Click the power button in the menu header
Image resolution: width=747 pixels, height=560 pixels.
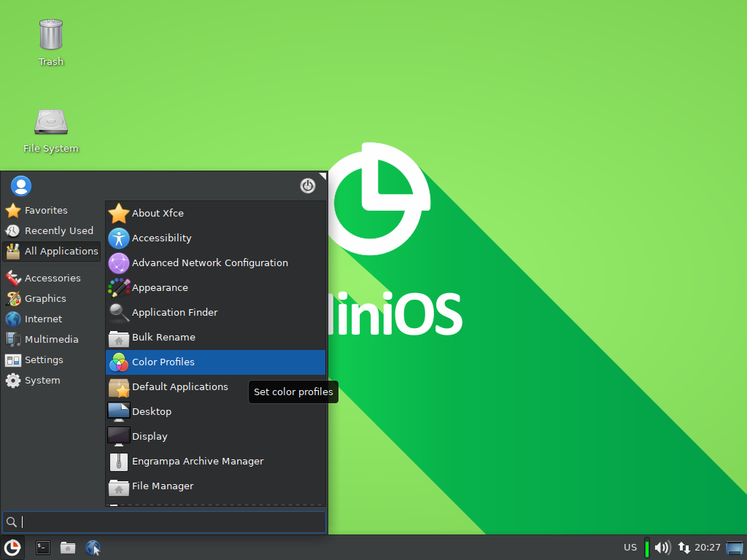pyautogui.click(x=308, y=186)
